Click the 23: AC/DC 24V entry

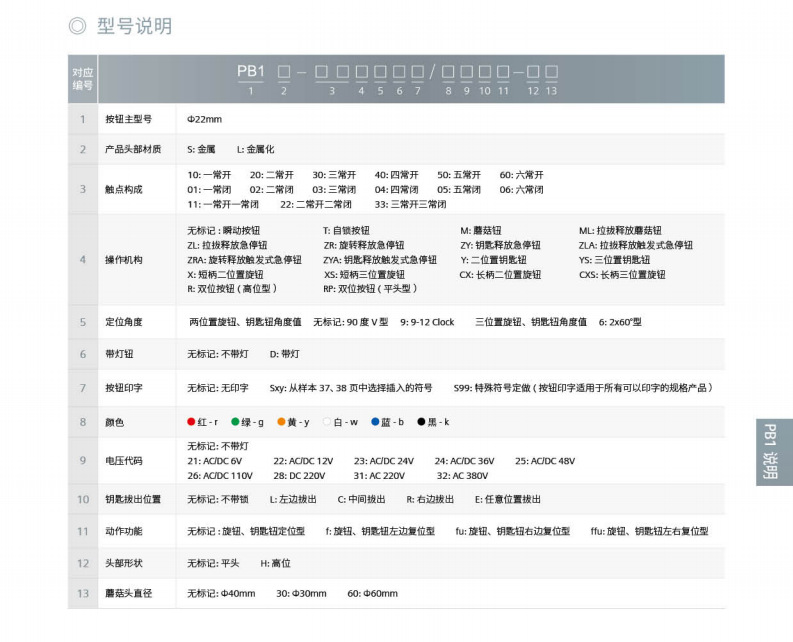(x=384, y=461)
